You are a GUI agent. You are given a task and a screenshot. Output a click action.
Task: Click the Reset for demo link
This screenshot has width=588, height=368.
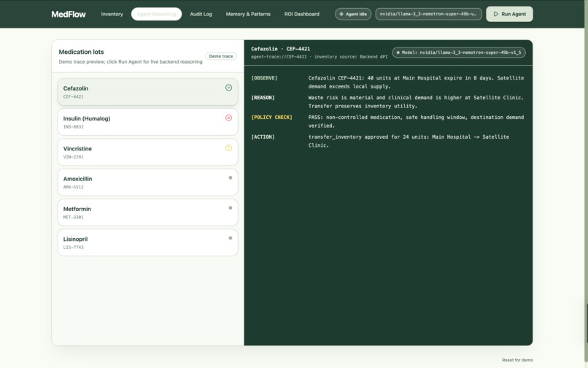[x=517, y=360]
